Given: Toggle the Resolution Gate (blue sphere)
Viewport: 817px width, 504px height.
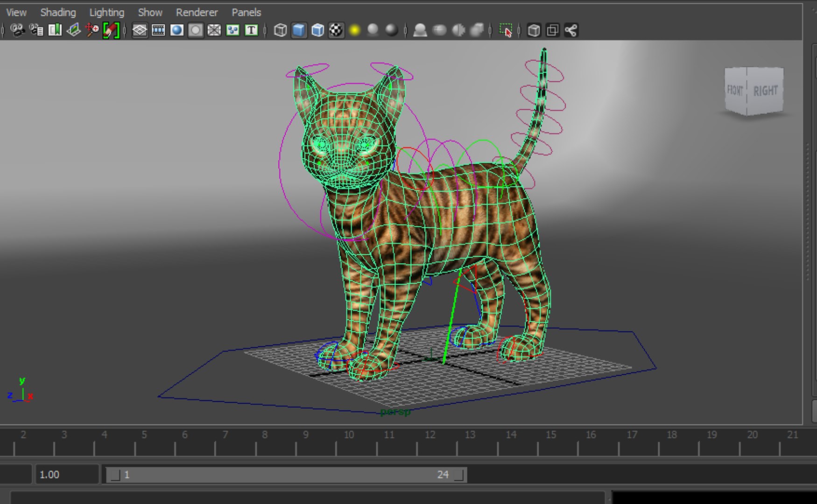Looking at the screenshot, I should (177, 30).
